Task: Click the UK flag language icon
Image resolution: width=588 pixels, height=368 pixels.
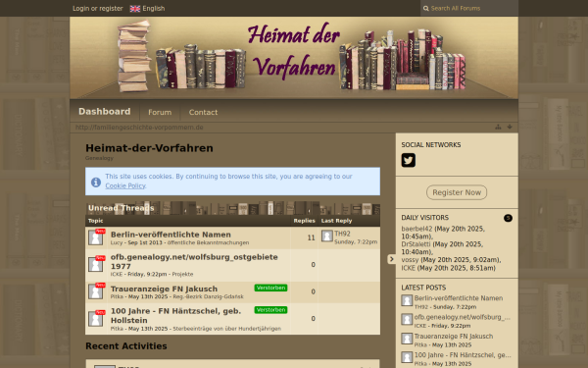Action: pyautogui.click(x=135, y=9)
